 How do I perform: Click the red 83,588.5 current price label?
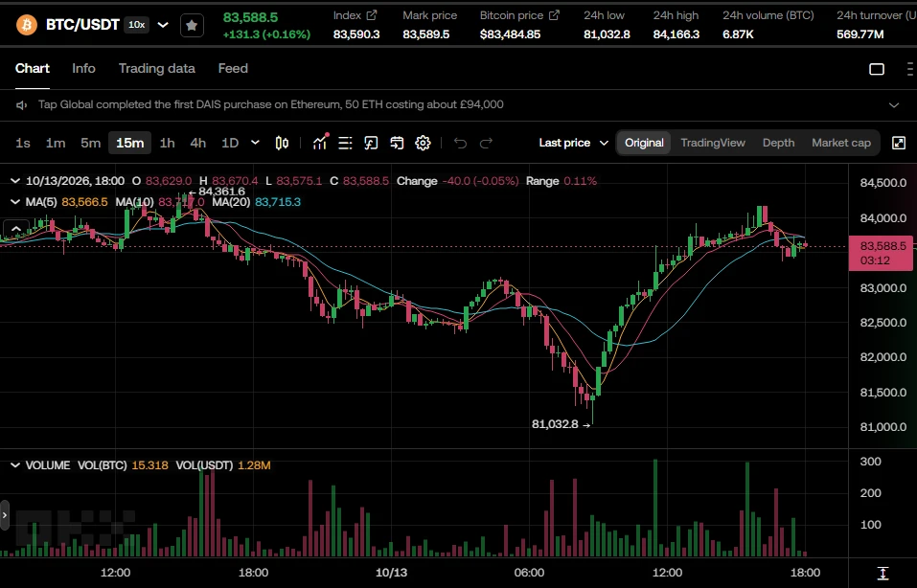click(x=881, y=253)
